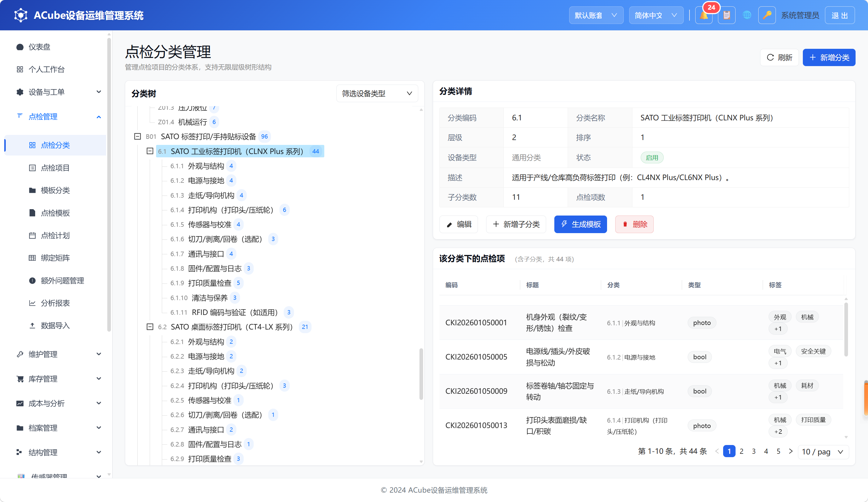Click the globe icon in header
Viewport: 868px width, 502px height.
(x=747, y=15)
